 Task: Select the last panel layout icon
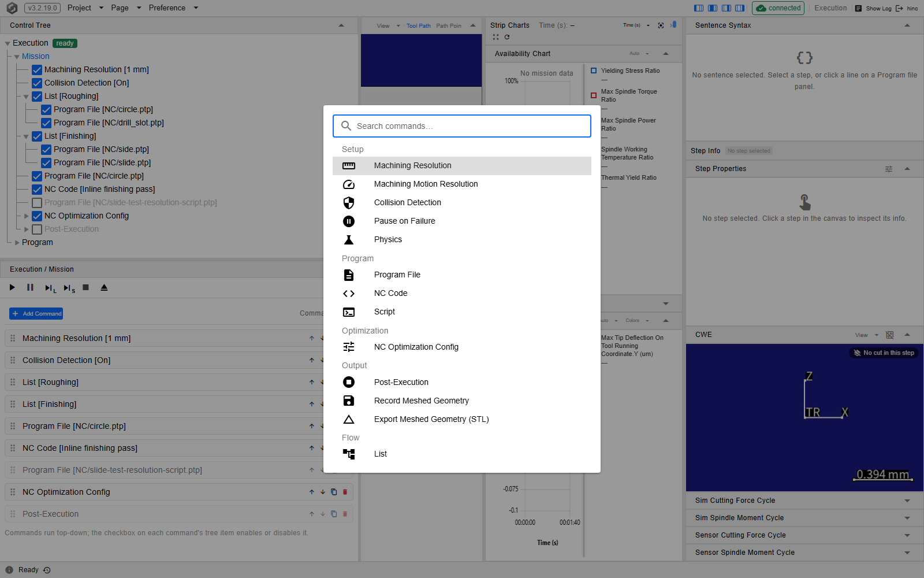[x=740, y=8]
